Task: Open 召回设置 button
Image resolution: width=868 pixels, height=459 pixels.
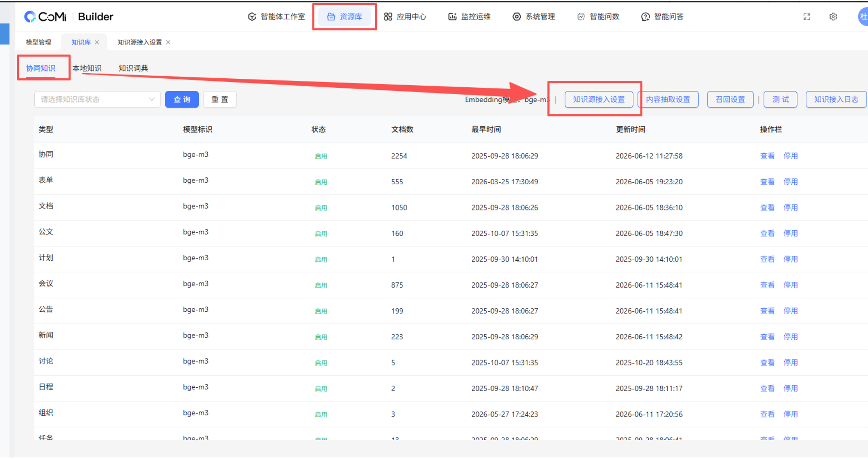Action: click(730, 99)
